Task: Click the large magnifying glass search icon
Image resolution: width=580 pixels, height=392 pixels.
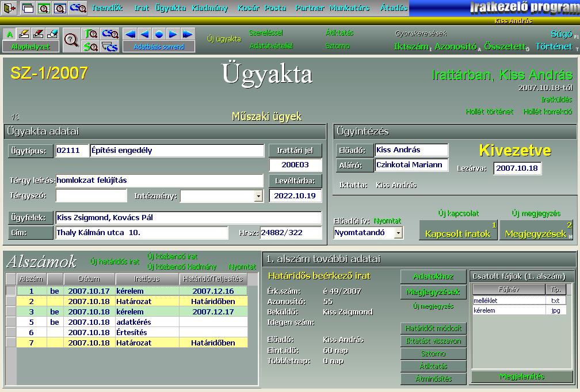Action: [x=71, y=40]
